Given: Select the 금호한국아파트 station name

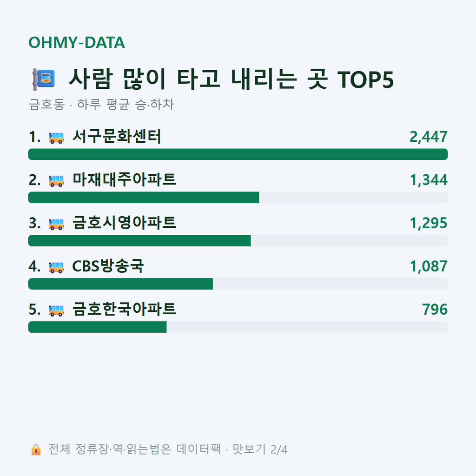Looking at the screenshot, I should pos(124,309).
